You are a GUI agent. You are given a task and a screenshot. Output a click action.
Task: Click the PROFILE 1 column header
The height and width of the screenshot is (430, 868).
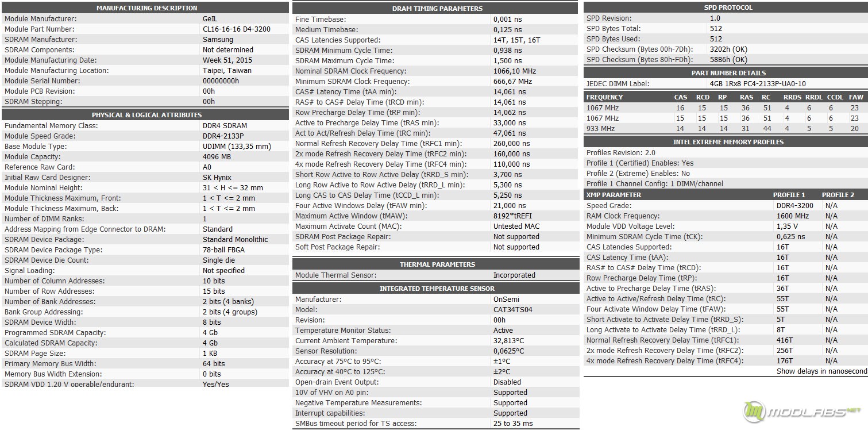(x=789, y=195)
